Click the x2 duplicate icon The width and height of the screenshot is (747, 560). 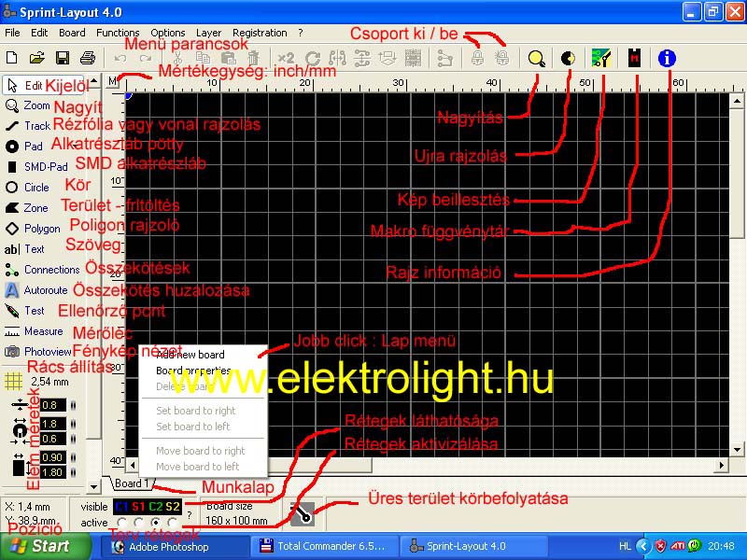[x=286, y=59]
